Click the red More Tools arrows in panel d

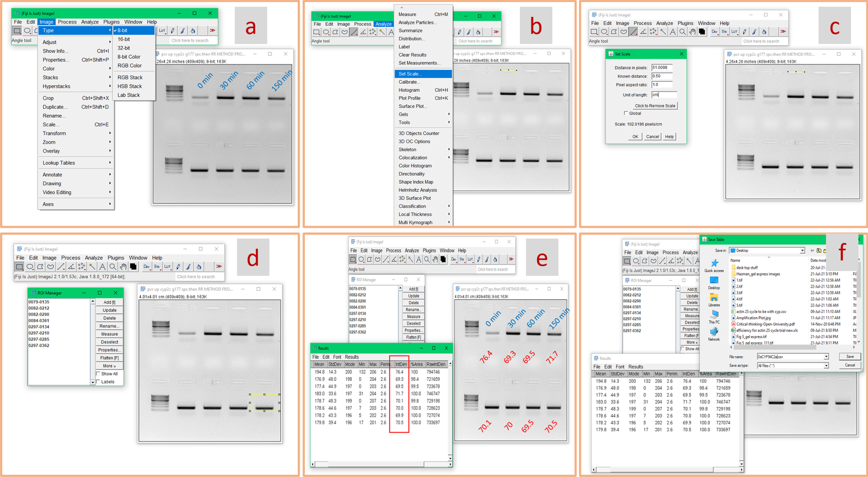point(219,267)
